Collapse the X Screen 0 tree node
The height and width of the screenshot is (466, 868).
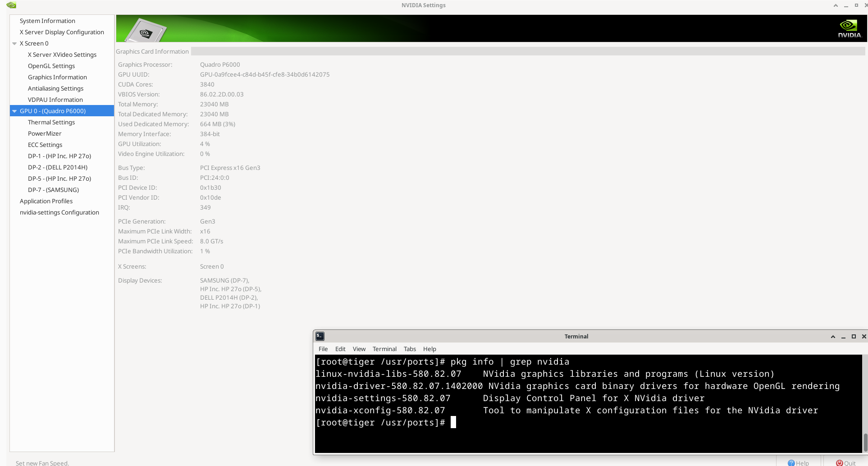pos(14,44)
